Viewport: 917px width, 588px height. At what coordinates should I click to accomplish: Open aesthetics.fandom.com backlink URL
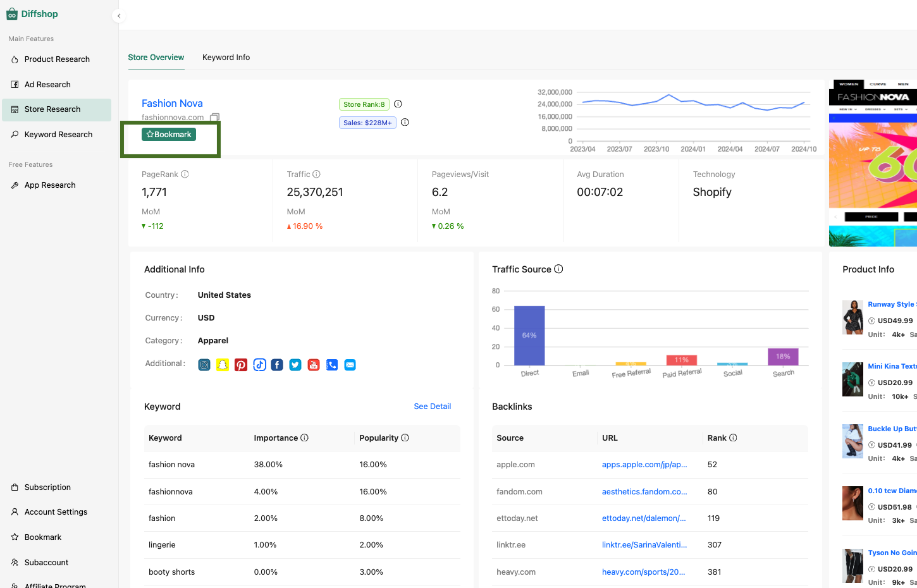644,492
